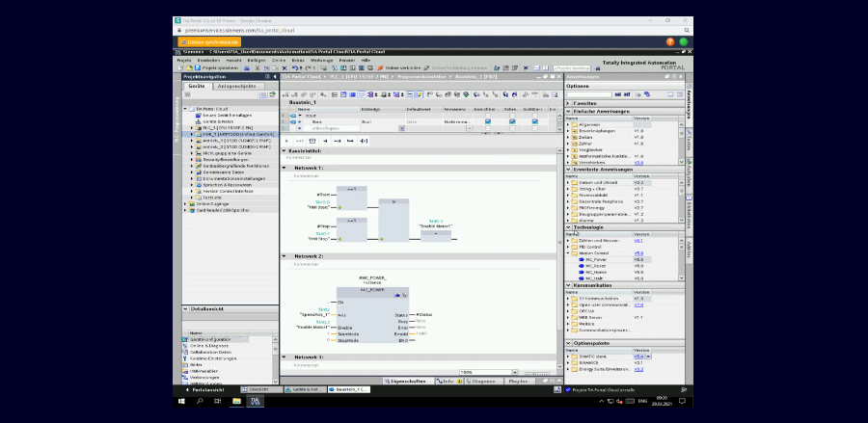Toggle Sichtbar checkbox in Start row
Viewport: 868px width, 423px height.
coord(534,121)
